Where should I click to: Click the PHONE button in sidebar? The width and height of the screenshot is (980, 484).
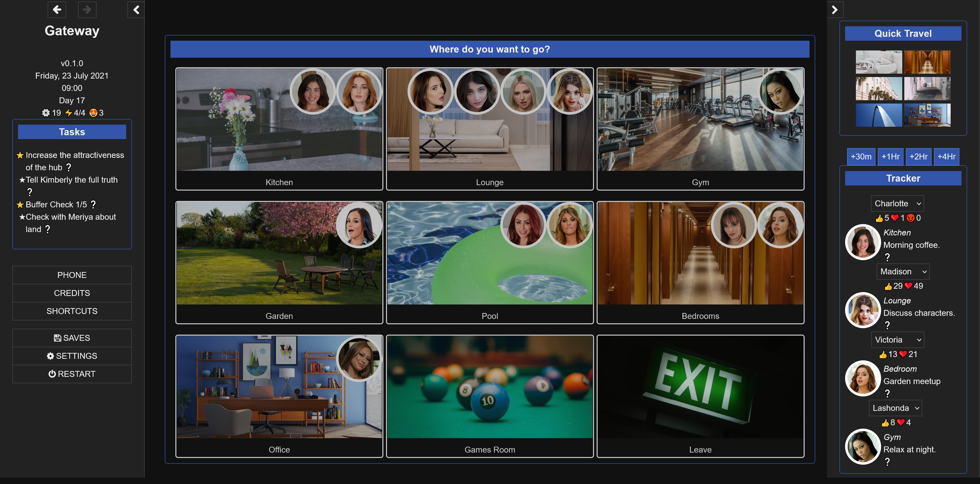click(x=72, y=275)
